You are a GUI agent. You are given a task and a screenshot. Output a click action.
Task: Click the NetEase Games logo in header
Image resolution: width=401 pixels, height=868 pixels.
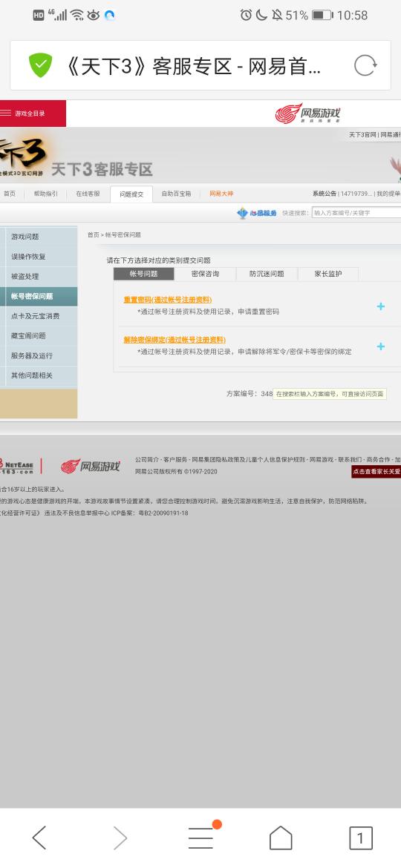point(308,114)
